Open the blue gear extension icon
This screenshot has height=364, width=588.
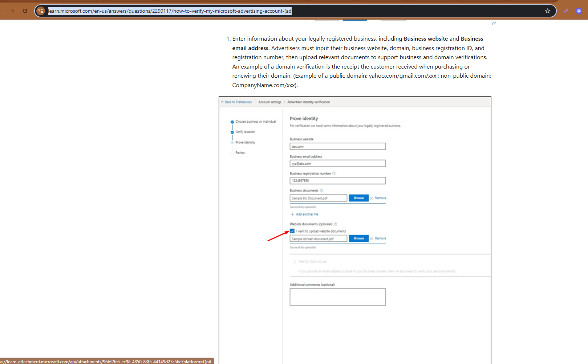point(579,11)
